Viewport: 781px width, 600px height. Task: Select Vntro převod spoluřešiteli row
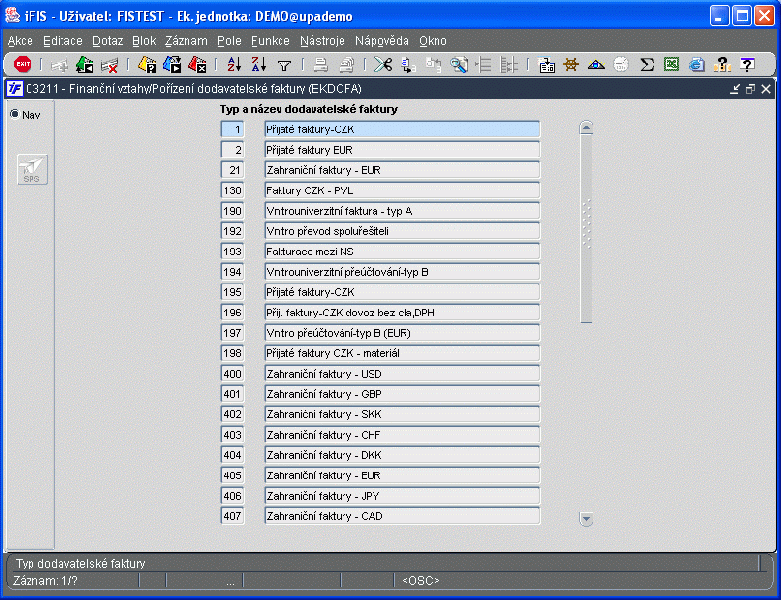tap(402, 231)
